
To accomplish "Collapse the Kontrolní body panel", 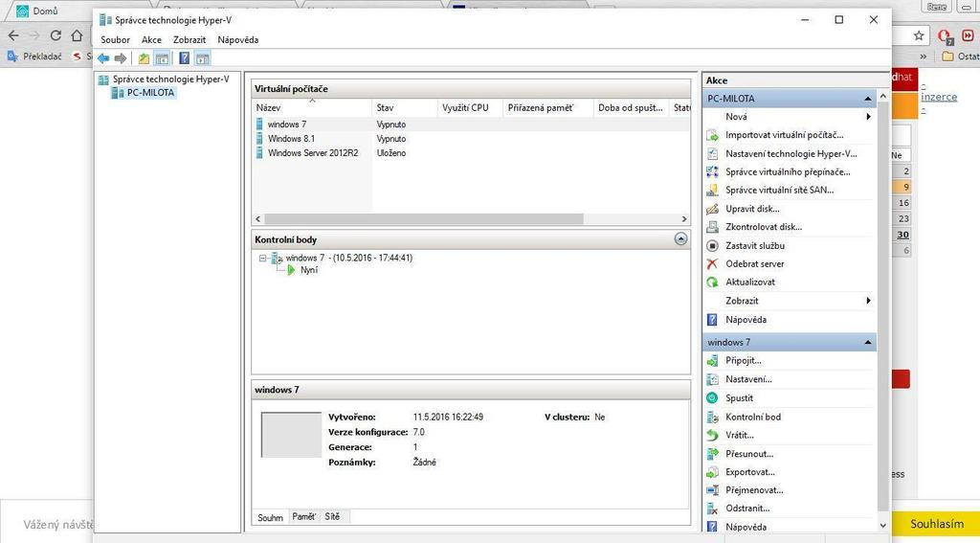I will [x=680, y=239].
